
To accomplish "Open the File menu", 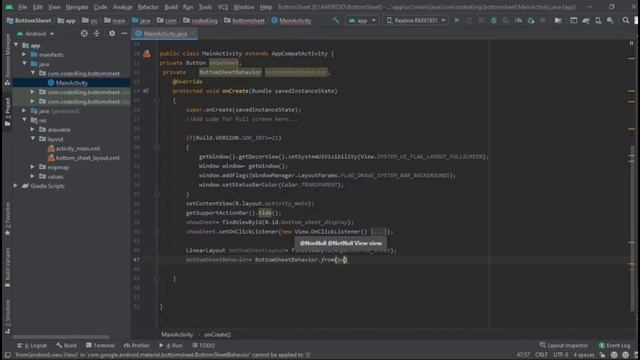I will point(22,7).
